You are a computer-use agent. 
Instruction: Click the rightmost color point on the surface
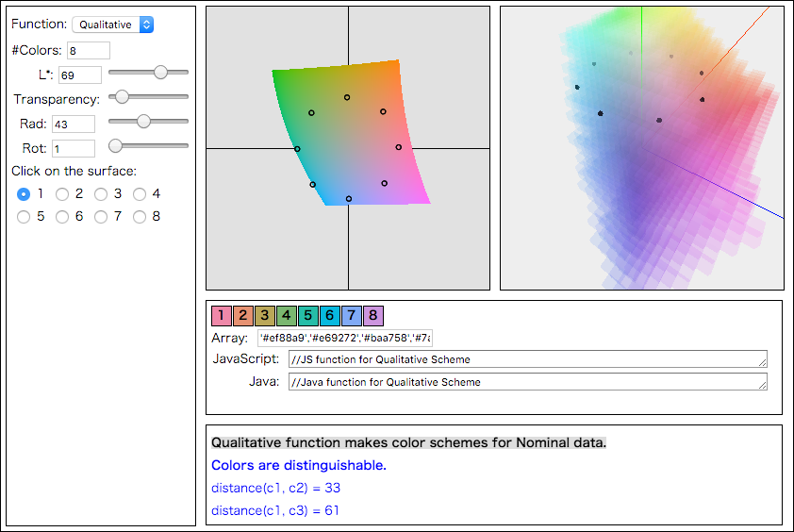(x=399, y=147)
